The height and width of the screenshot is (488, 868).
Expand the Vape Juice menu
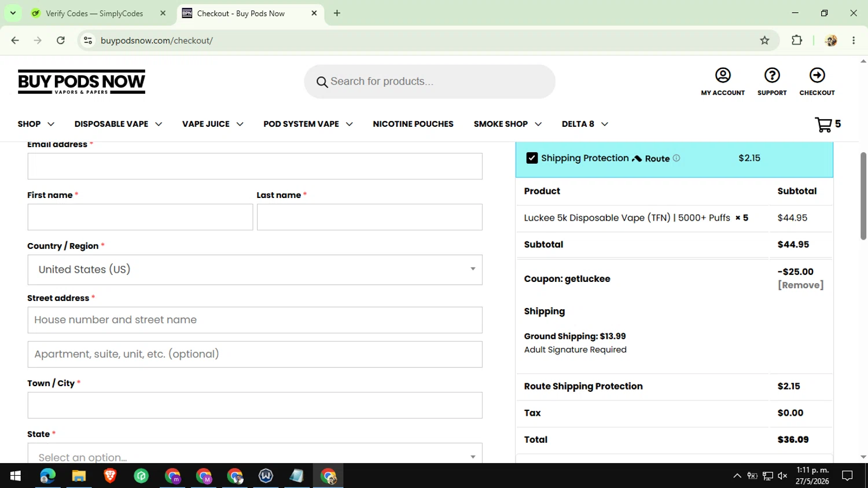click(x=212, y=124)
